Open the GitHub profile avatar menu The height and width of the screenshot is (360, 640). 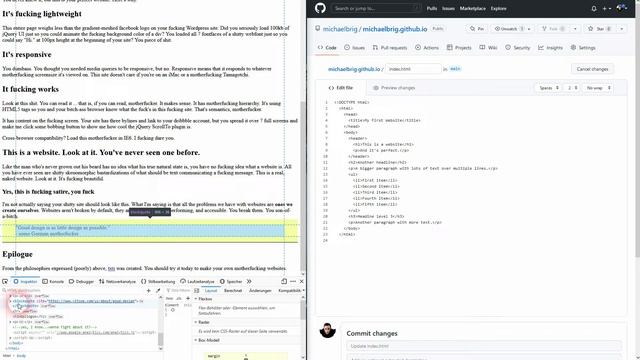tap(622, 8)
